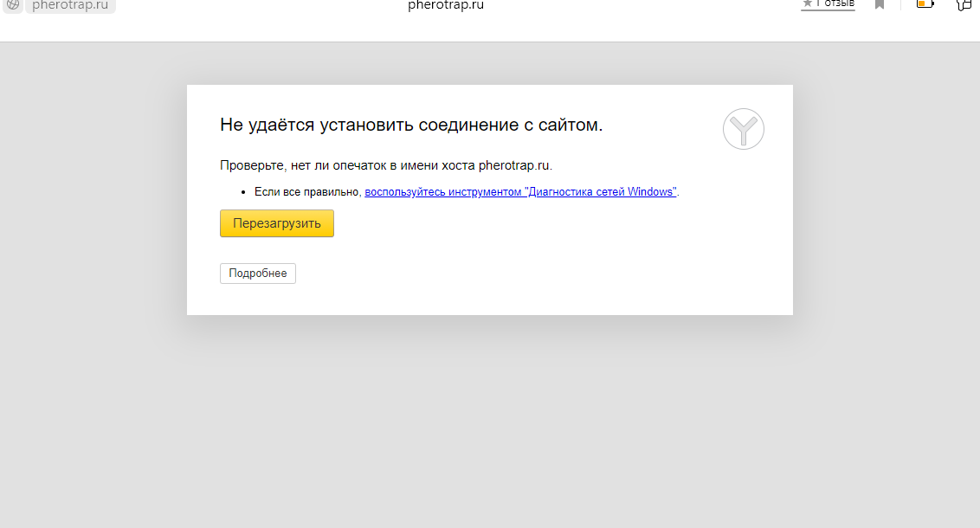This screenshot has height=528, width=980.
Task: Click the globe site info icon
Action: pos(12,4)
